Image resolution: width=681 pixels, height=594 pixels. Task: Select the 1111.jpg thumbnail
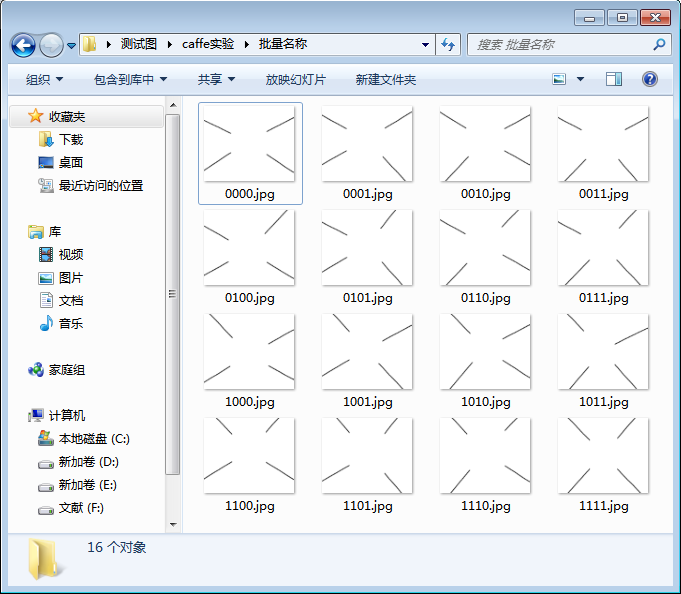603,455
